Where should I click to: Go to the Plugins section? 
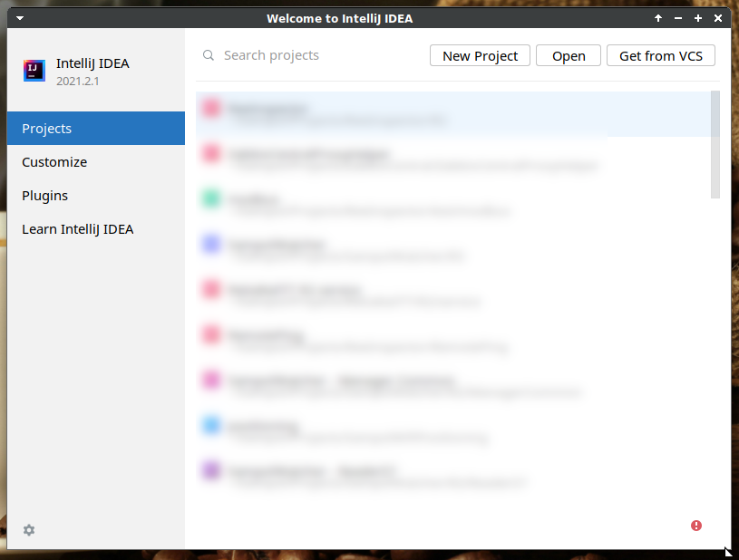pyautogui.click(x=96, y=196)
